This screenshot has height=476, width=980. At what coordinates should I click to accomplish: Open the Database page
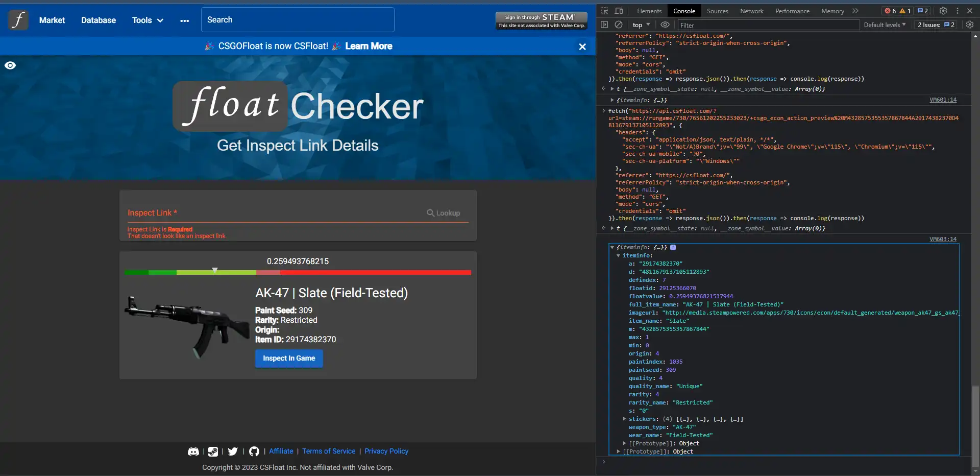99,20
